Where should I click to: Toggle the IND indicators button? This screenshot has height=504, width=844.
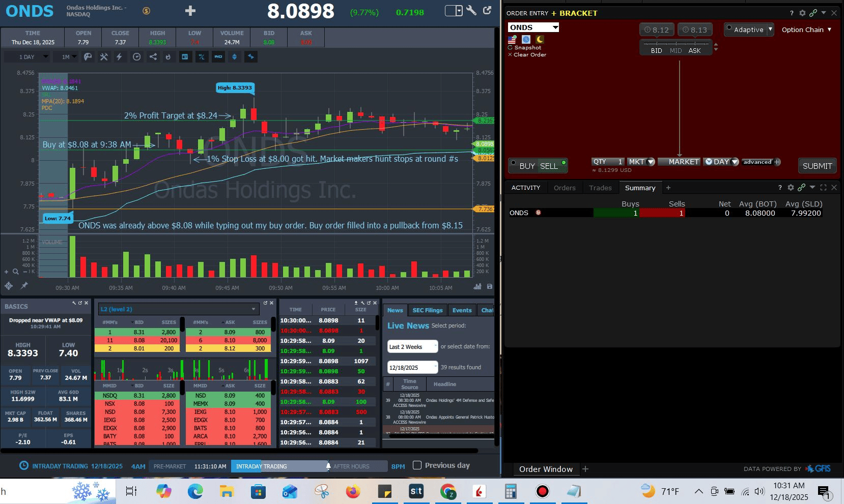click(x=218, y=57)
